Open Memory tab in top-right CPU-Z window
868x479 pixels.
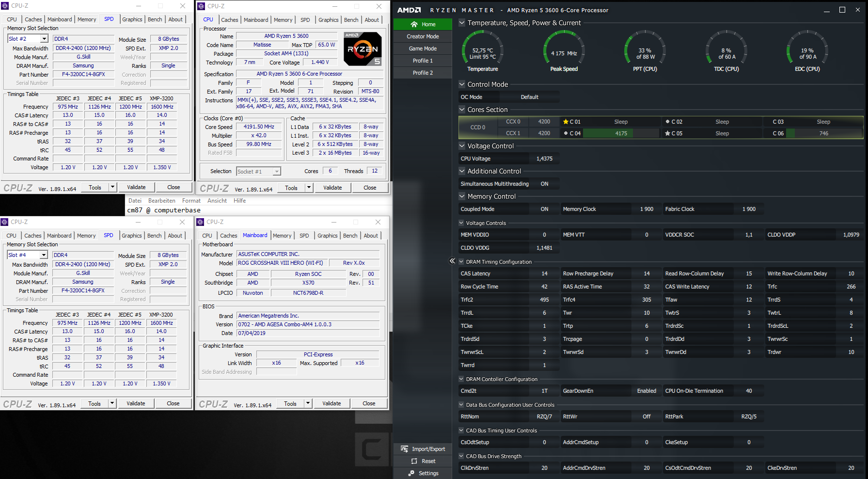(x=283, y=20)
